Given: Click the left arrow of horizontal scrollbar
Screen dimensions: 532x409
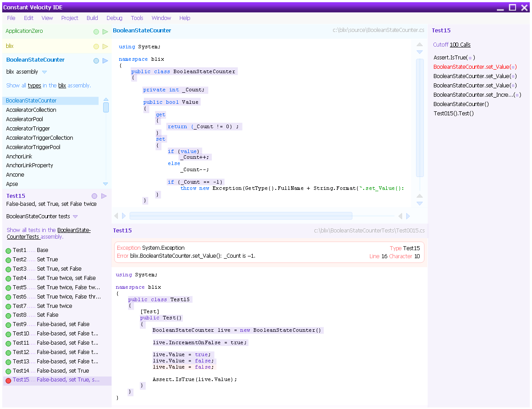Looking at the screenshot, I should point(116,216).
